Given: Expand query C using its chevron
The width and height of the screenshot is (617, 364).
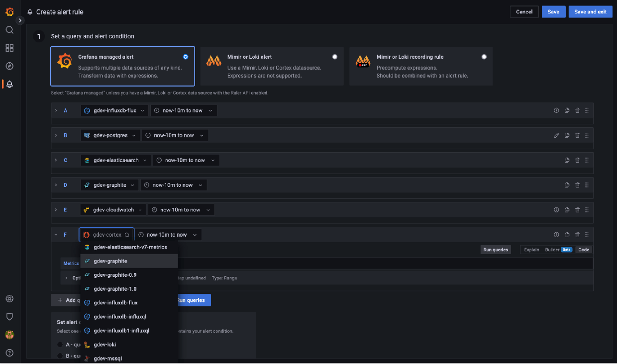Looking at the screenshot, I should coord(55,160).
